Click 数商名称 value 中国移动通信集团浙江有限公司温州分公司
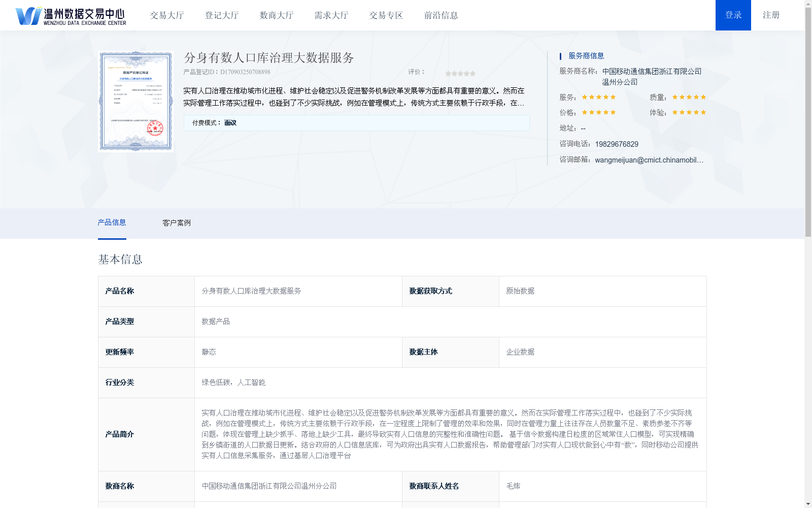This screenshot has width=812, height=508. [x=269, y=486]
